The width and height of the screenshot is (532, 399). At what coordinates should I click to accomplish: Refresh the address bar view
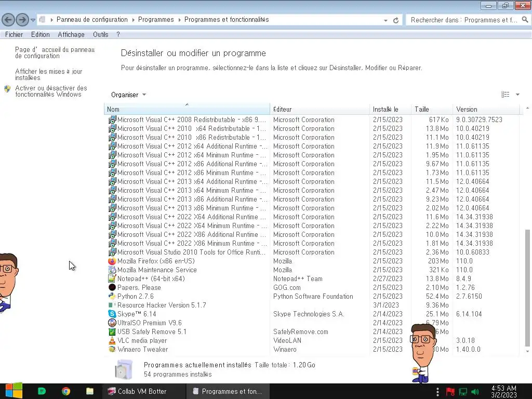395,20
